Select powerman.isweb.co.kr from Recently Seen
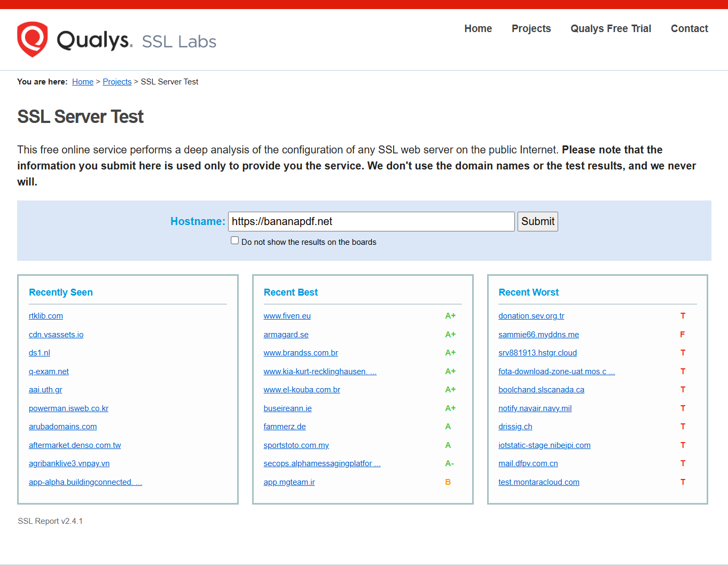Image resolution: width=728 pixels, height=565 pixels. click(x=68, y=408)
